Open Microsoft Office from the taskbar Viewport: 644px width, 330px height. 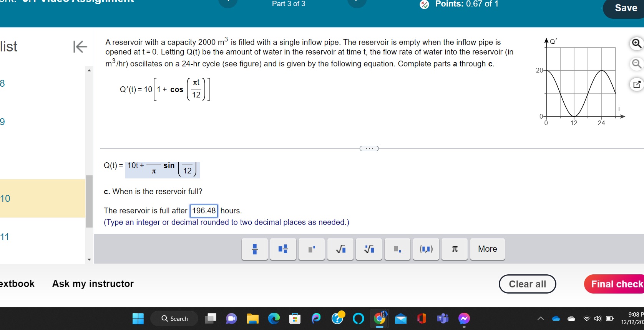[422, 318]
